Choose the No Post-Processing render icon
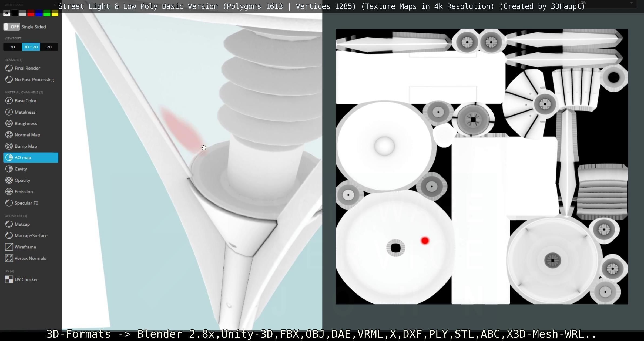 9,80
